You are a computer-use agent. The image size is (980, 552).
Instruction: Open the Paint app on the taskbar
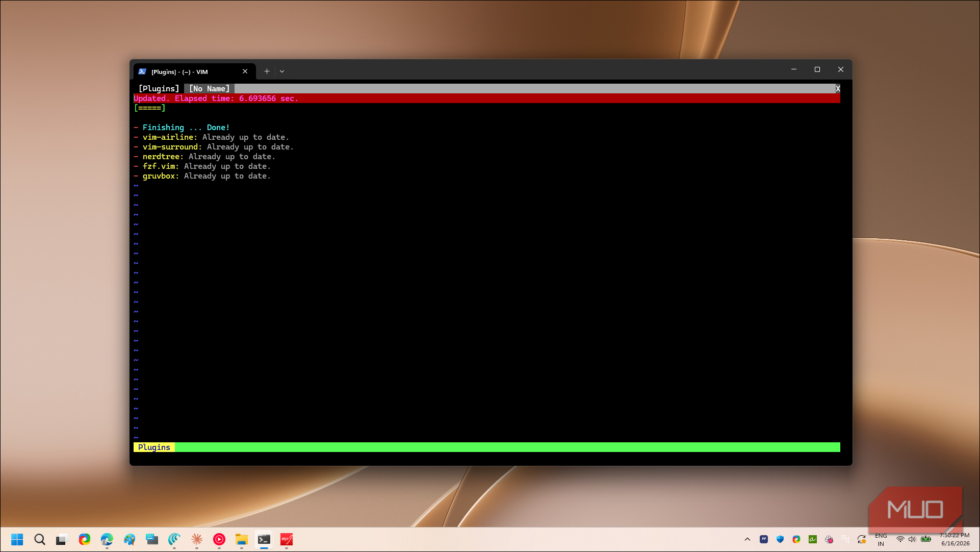tap(129, 539)
